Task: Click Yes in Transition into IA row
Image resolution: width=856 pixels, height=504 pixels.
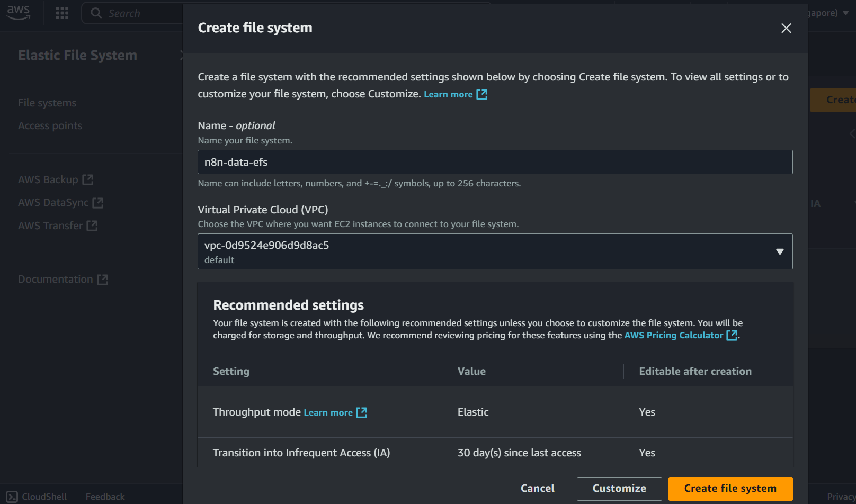Action: click(x=647, y=453)
